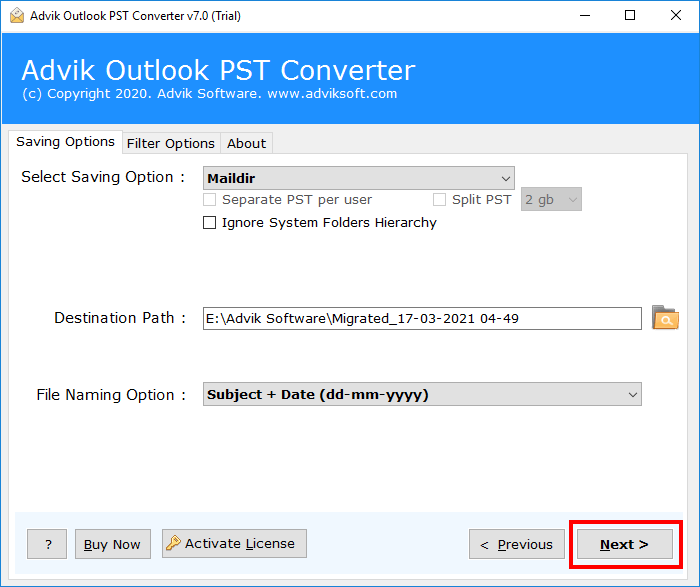Open the Select Saving Option dropdown showing Maildir
This screenshot has height=587, width=700.
coord(358,178)
